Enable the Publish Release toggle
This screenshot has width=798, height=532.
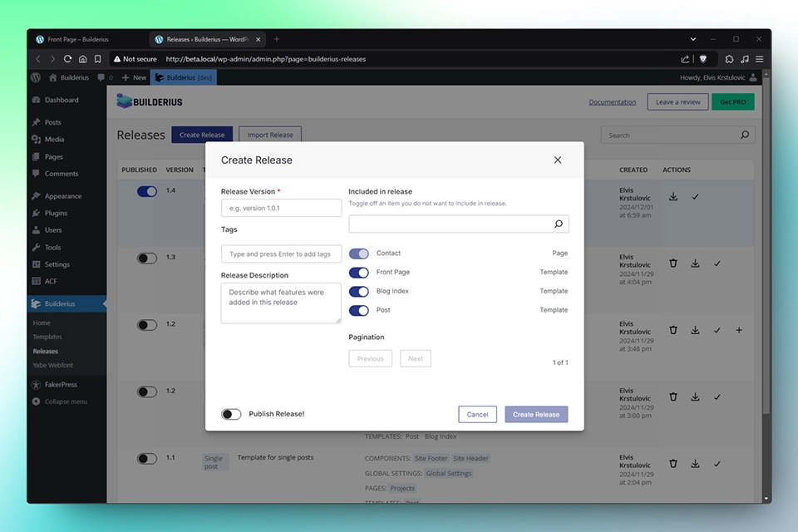(231, 413)
